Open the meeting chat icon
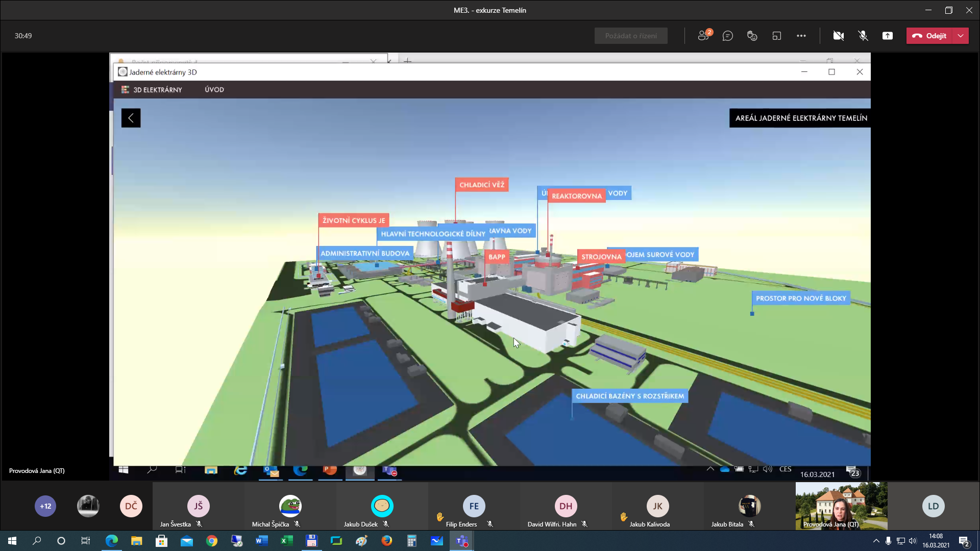The width and height of the screenshot is (980, 551). [728, 36]
